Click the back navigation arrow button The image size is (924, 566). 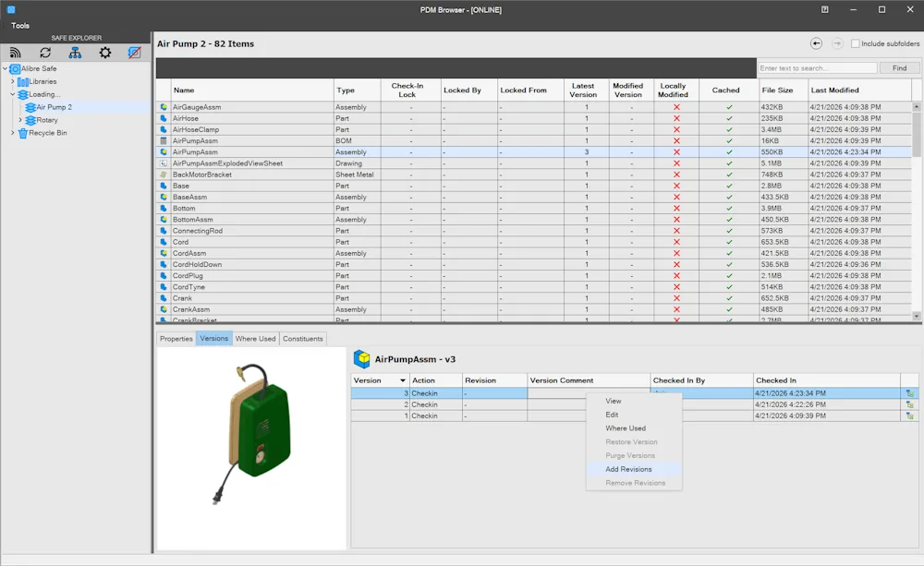(x=816, y=43)
